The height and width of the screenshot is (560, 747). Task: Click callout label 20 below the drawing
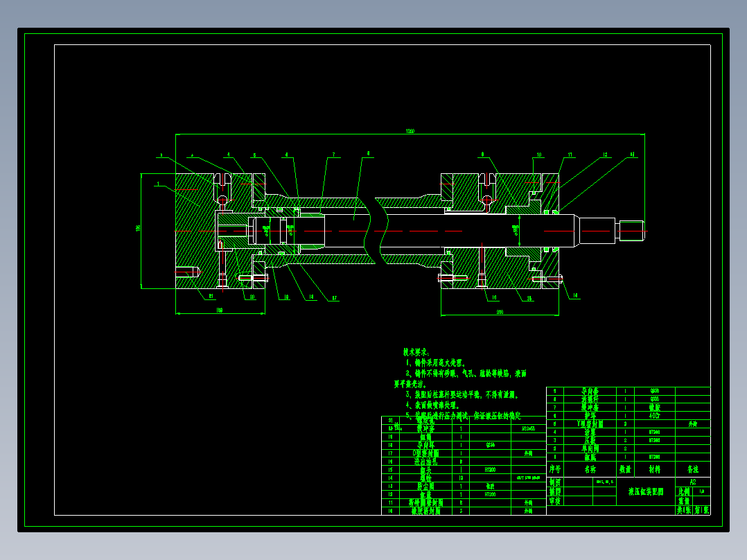(x=252, y=297)
